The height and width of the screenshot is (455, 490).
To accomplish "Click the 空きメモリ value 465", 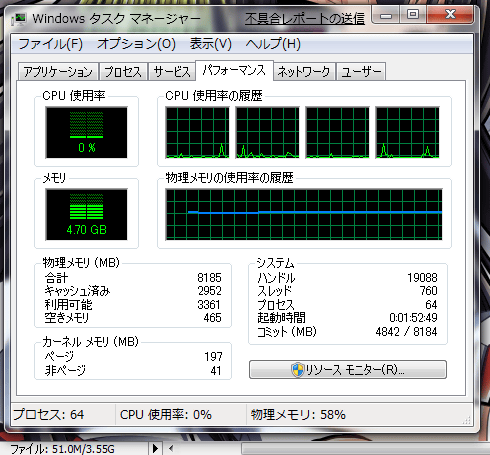I will (x=212, y=318).
